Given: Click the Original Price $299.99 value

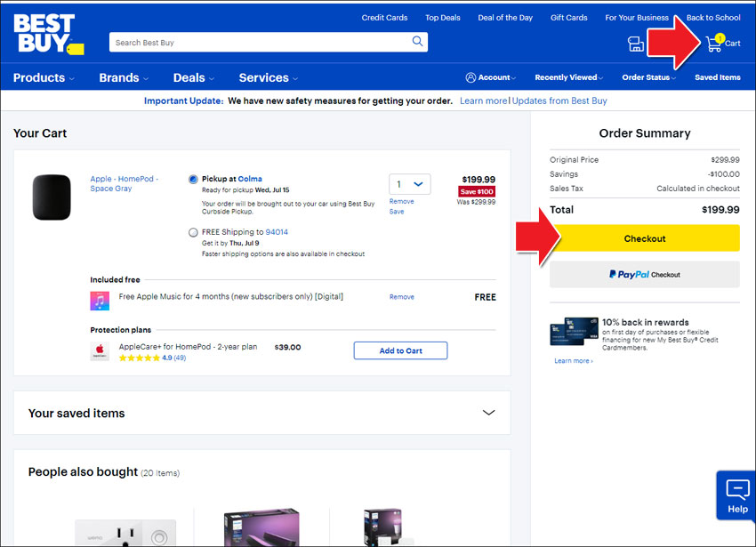Looking at the screenshot, I should point(725,160).
